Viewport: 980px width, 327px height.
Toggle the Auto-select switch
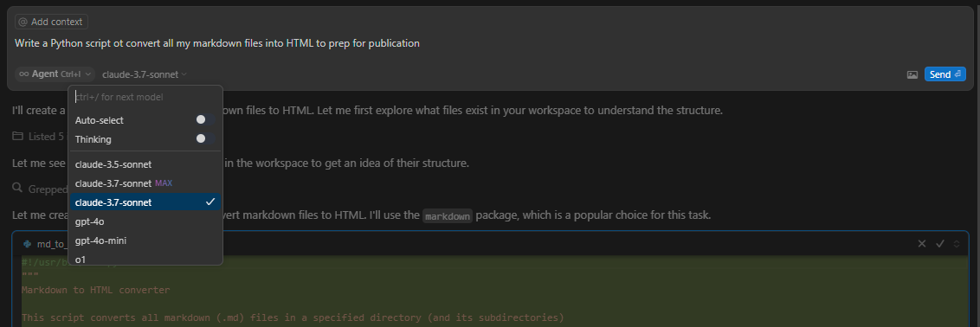coord(205,120)
